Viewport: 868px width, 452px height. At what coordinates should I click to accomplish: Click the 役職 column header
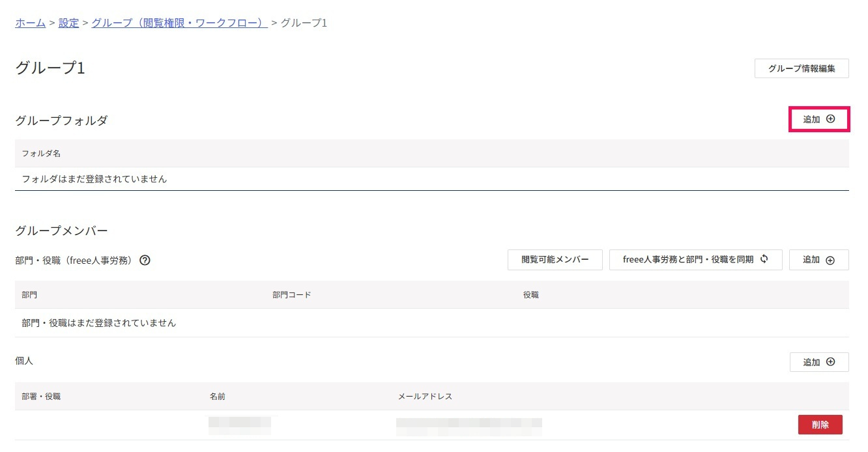531,295
